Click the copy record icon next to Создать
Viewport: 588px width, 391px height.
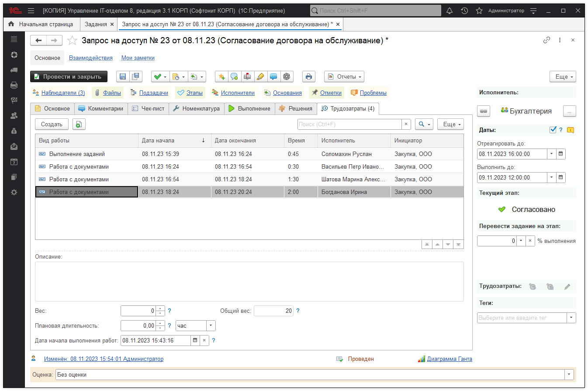tap(79, 125)
